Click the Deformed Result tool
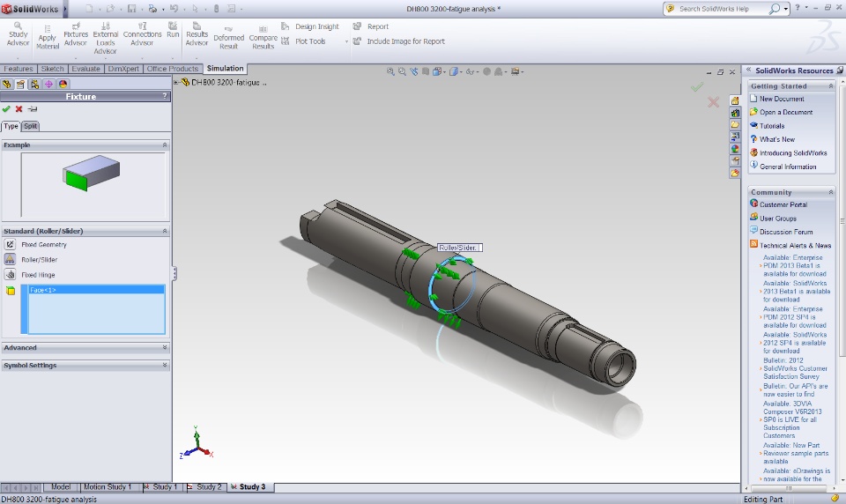Screen dimensions: 846x504 coord(229,38)
